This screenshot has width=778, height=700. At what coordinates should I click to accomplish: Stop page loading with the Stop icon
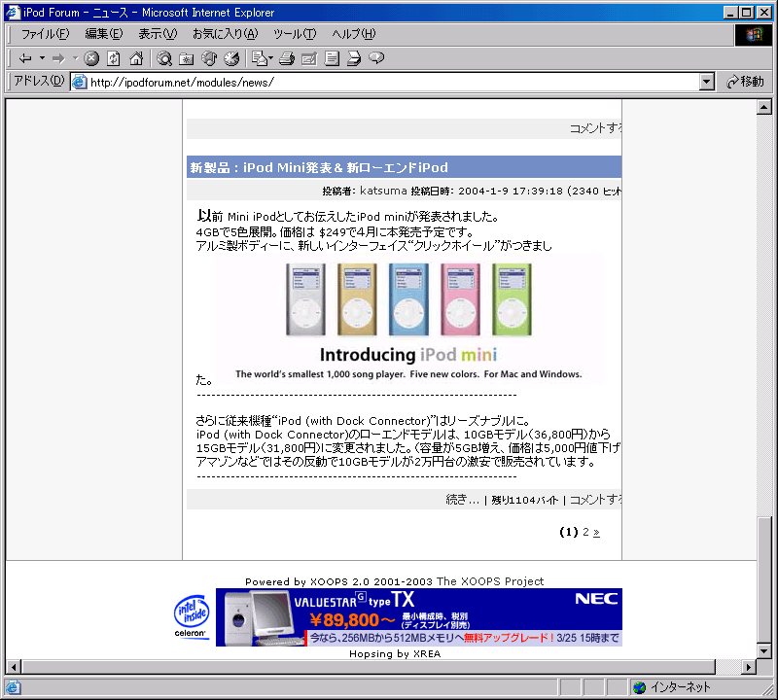91,58
